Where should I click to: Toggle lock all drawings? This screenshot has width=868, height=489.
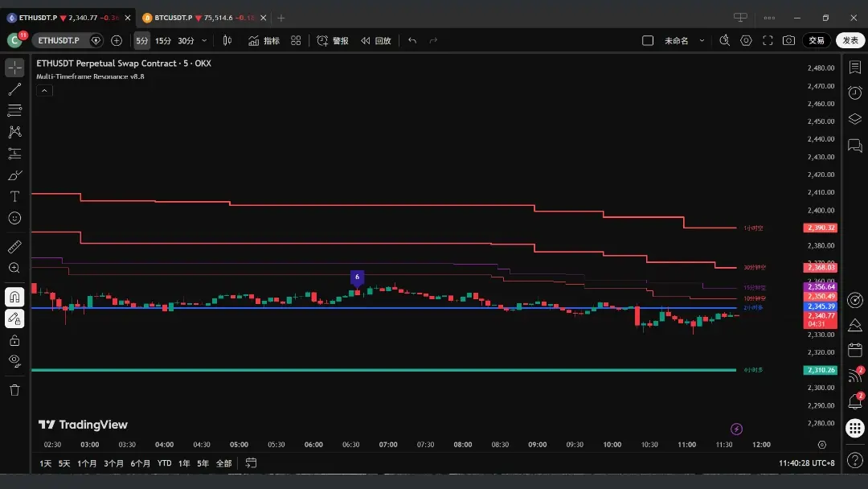(14, 340)
